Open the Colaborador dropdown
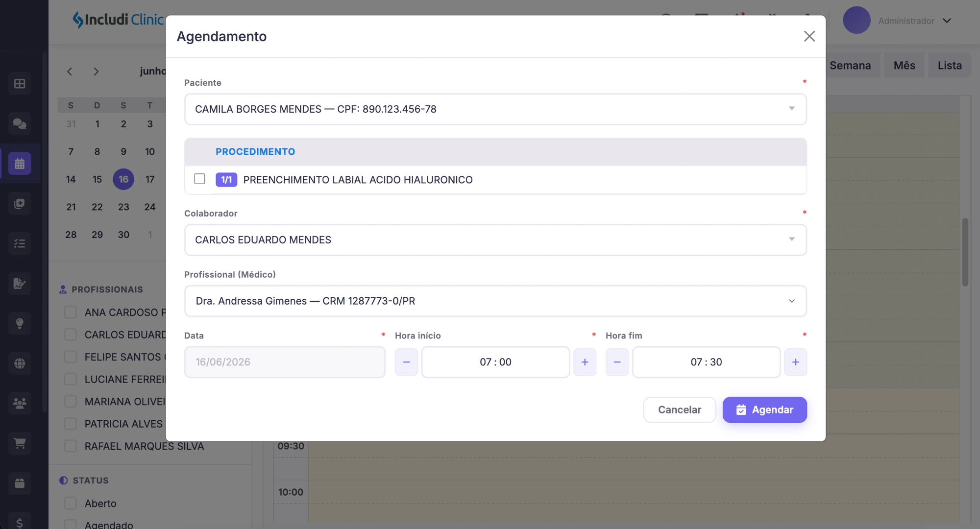This screenshot has height=529, width=980. point(495,240)
